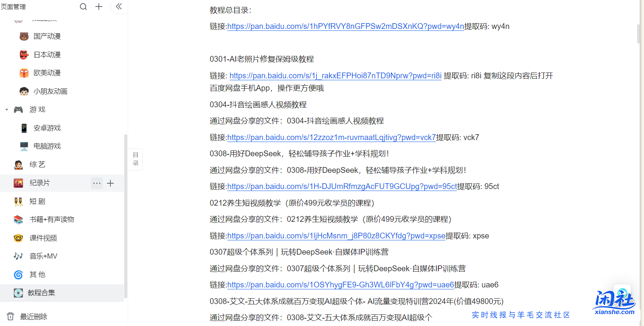Open the 小朋友动画 page

(x=51, y=91)
